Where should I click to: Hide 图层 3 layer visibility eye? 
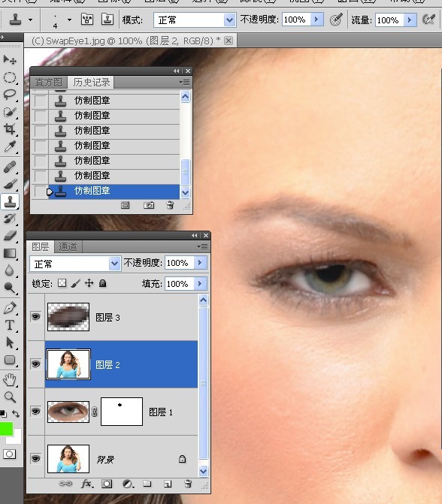35,317
